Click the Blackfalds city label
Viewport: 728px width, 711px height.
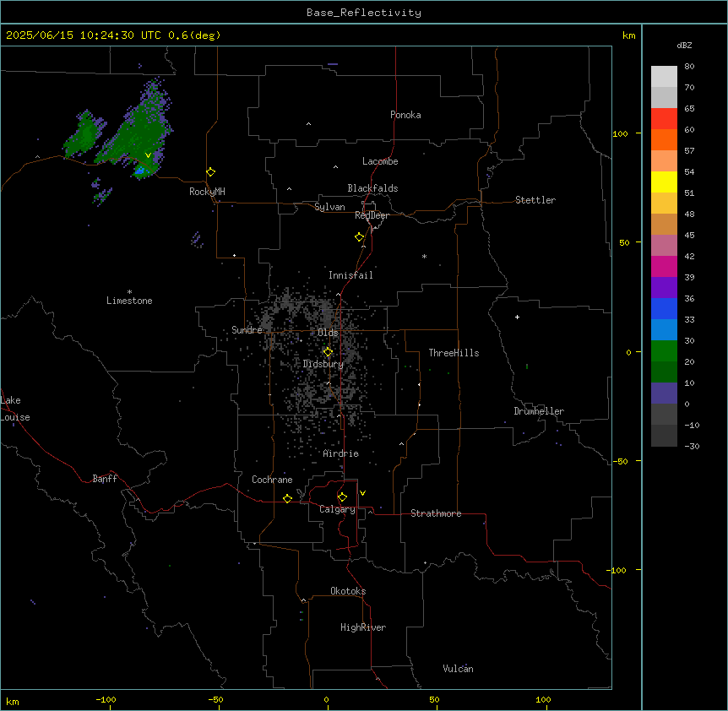[x=372, y=188]
